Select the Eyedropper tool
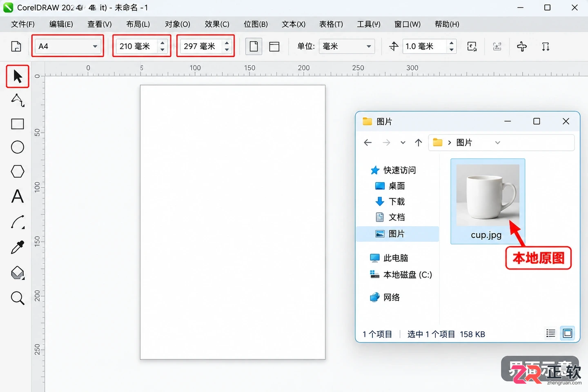 point(18,247)
